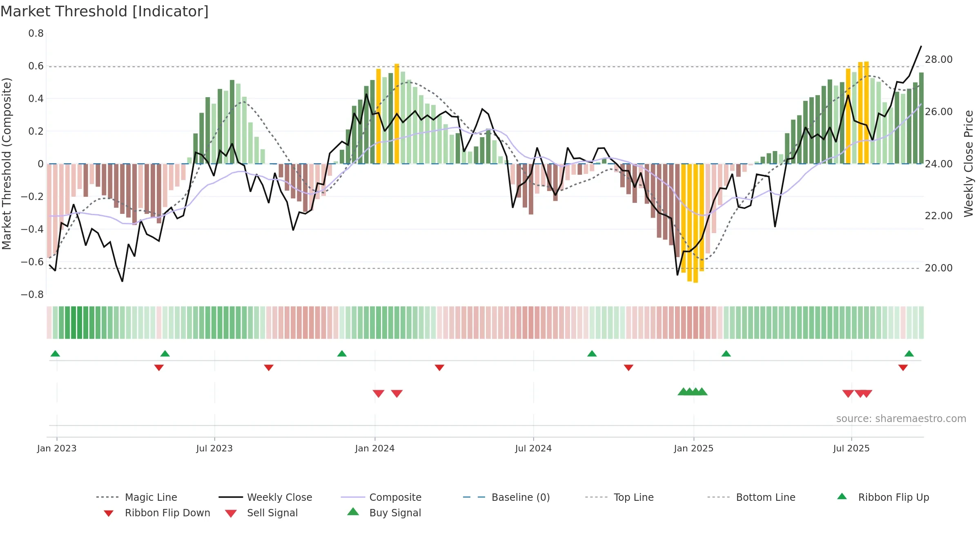980x551 pixels.
Task: Toggle the Ribbon Flip Up legend entry
Action: pos(883,497)
